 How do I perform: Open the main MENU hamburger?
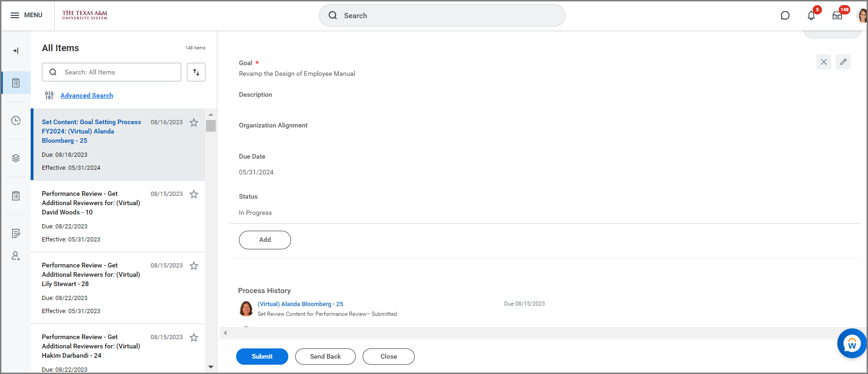[x=27, y=15]
